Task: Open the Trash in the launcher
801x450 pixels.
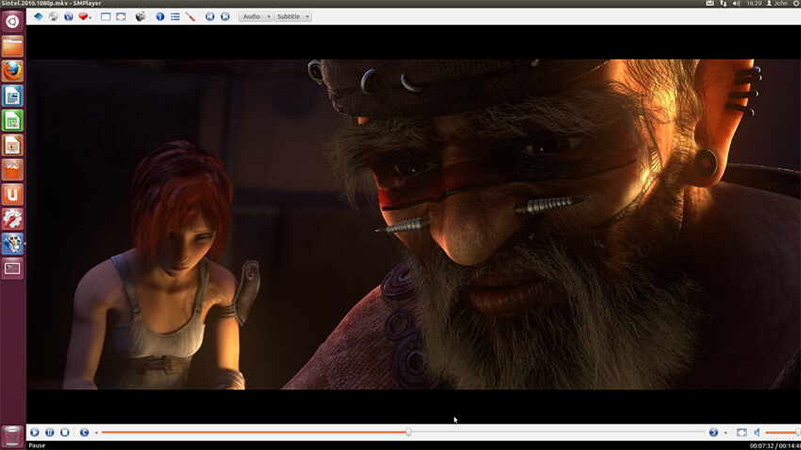Action: 12,437
